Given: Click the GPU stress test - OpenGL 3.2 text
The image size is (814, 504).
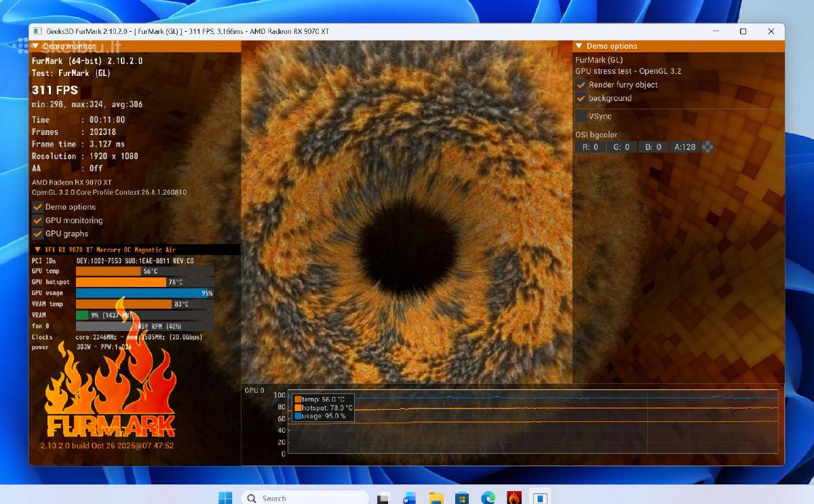Looking at the screenshot, I should (x=628, y=71).
